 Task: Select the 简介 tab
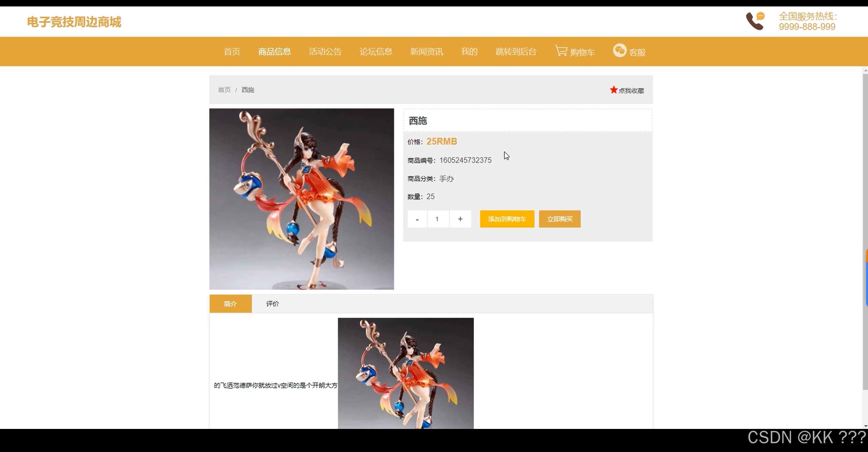tap(231, 304)
